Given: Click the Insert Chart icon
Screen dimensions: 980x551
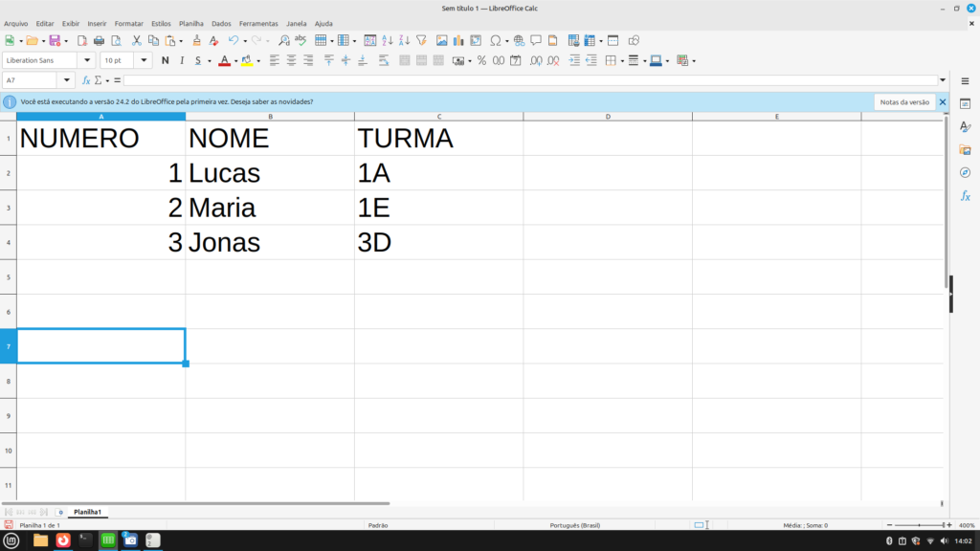Looking at the screenshot, I should [458, 41].
